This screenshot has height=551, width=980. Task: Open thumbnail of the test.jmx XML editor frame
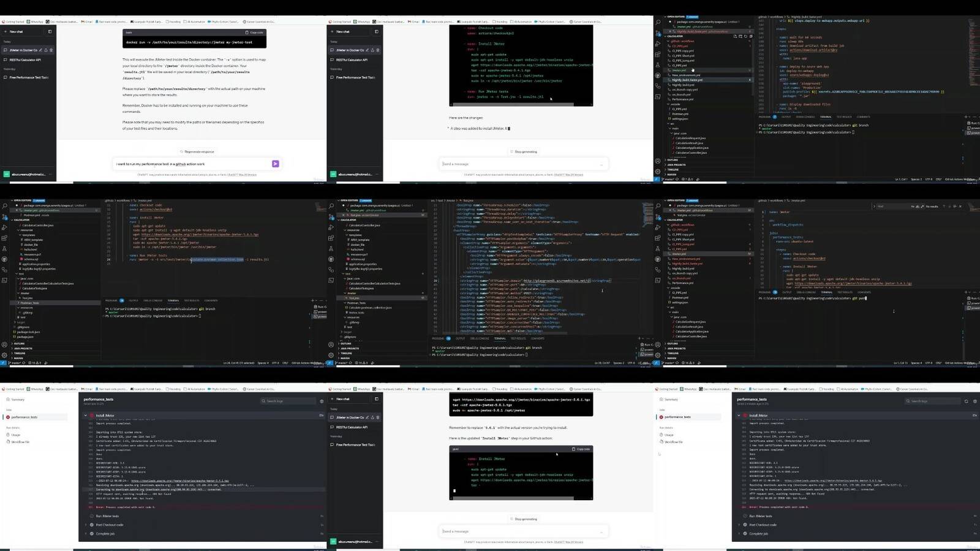(x=490, y=282)
